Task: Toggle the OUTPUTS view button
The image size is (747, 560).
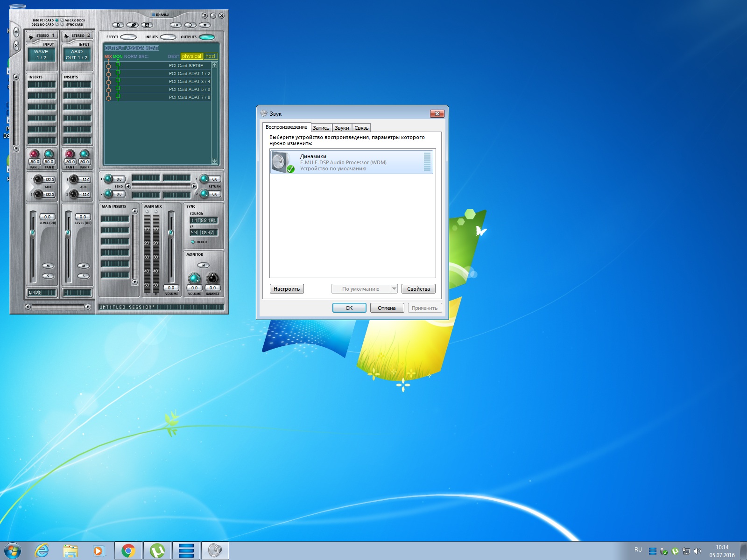Action: pos(207,37)
